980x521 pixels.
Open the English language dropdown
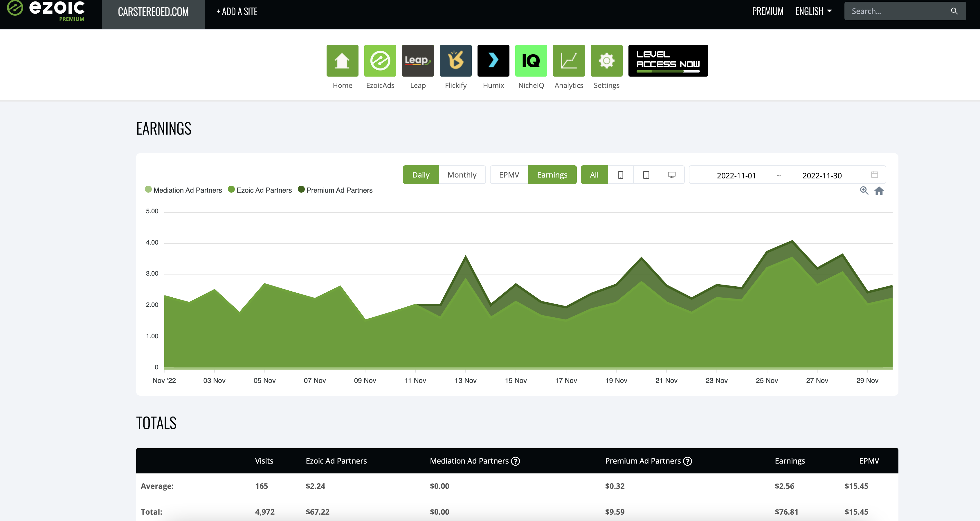point(813,11)
